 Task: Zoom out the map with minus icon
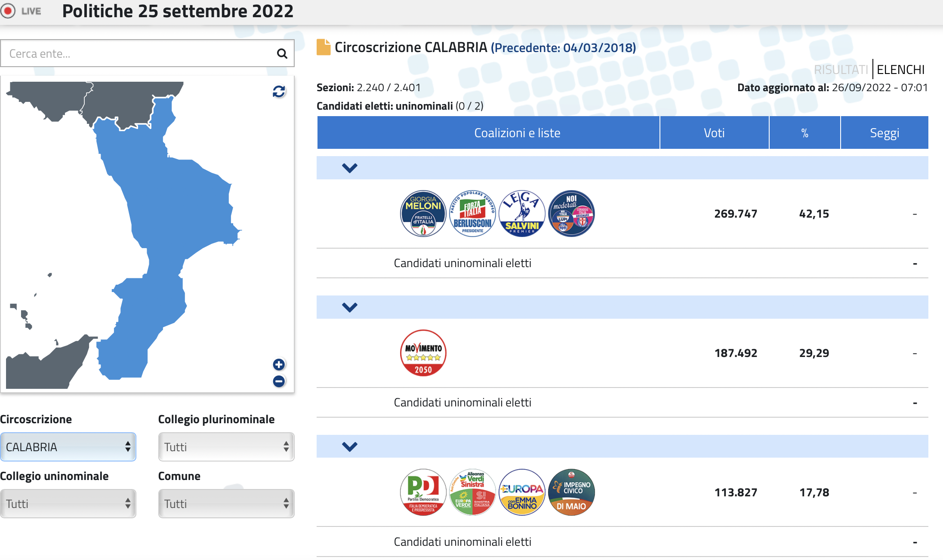point(279,381)
